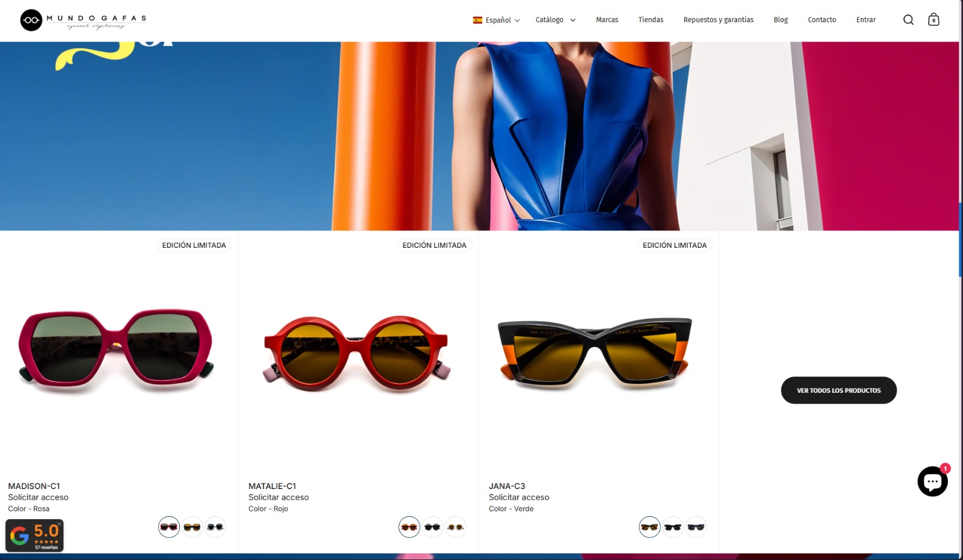Close the Google rating widget
This screenshot has width=963, height=560.
pos(60,524)
